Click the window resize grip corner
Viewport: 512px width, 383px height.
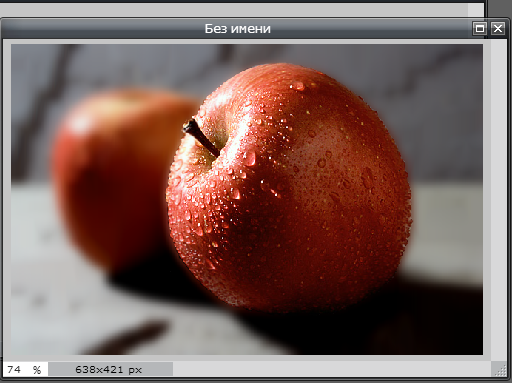pos(499,369)
